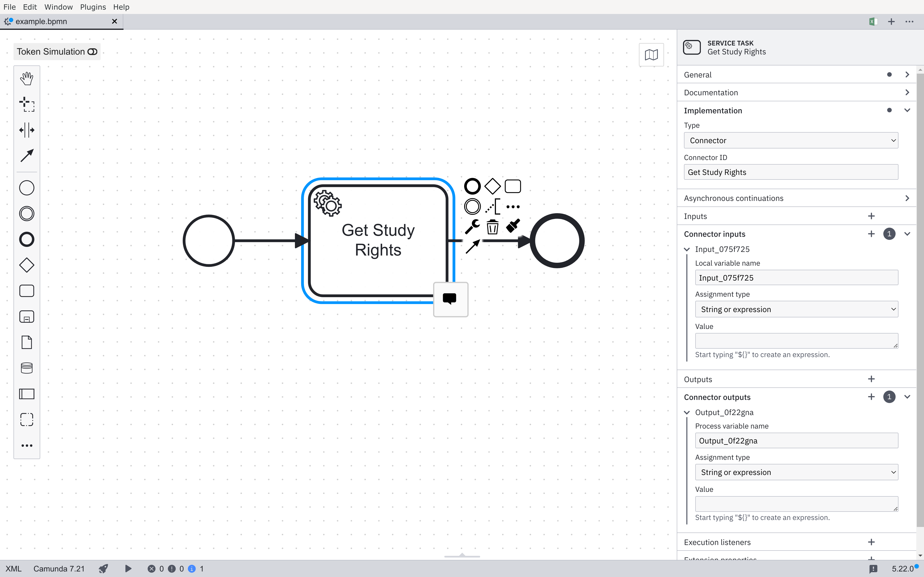Viewport: 924px width, 577px height.
Task: Open the Input_075f725 Assignment type dropdown
Action: (x=796, y=309)
